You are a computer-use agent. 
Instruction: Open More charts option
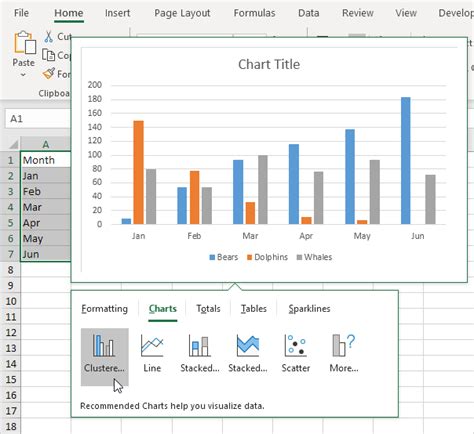(x=344, y=354)
